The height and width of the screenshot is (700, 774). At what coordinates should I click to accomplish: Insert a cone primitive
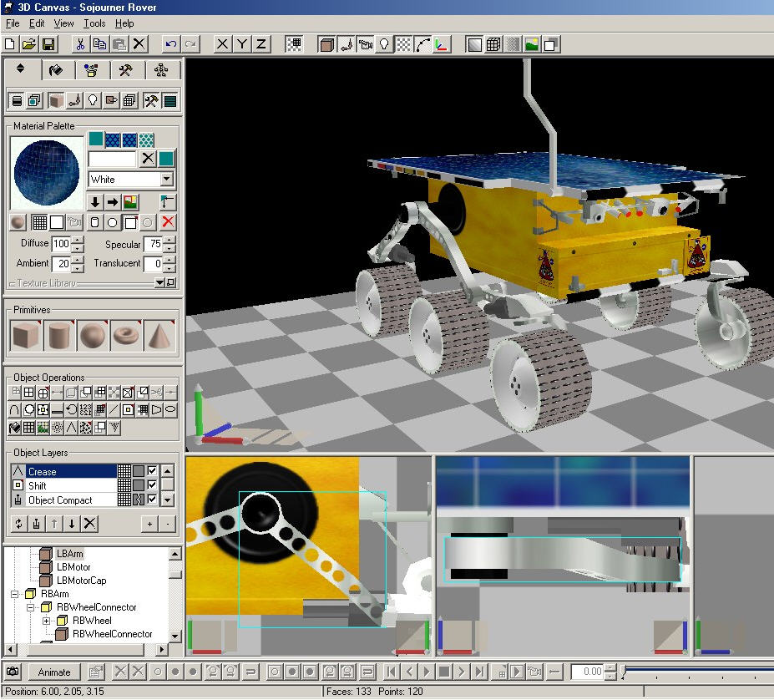point(159,336)
